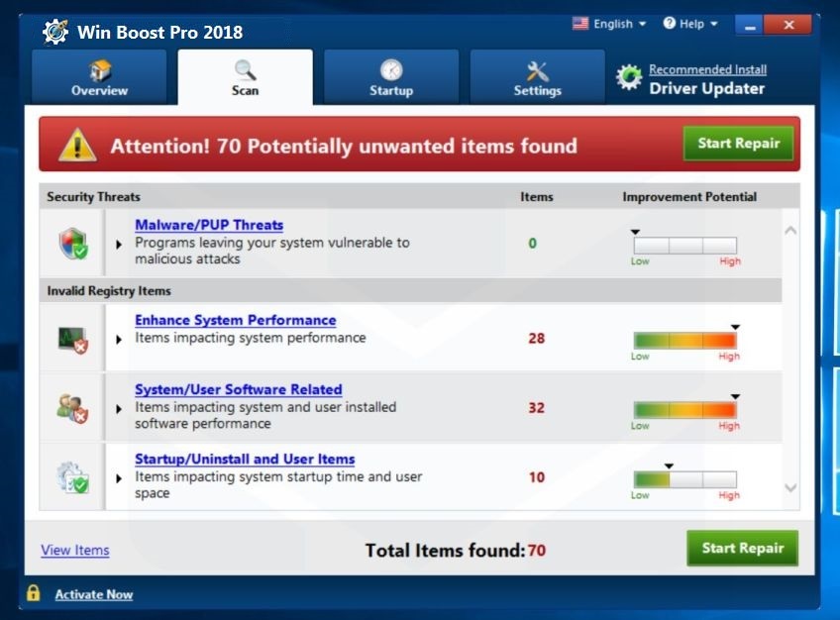
Task: Expand the Malware/PUP Threats row details
Action: (118, 242)
